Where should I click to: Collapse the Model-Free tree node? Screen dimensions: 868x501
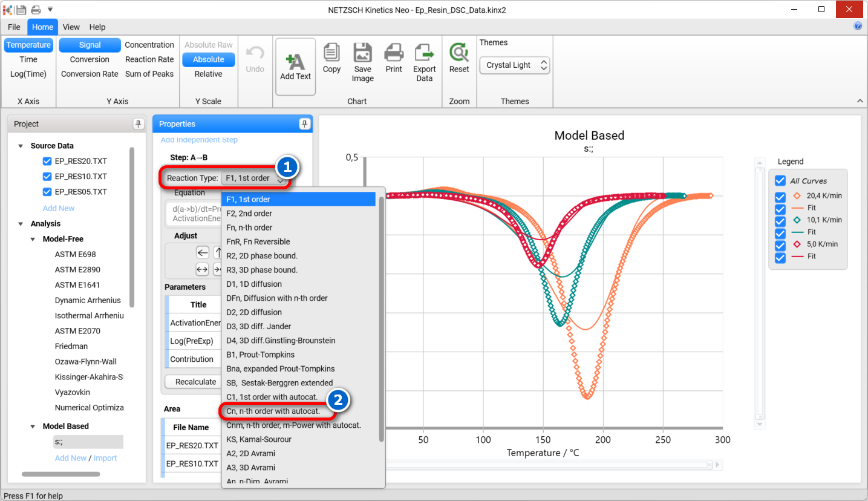pyautogui.click(x=33, y=240)
